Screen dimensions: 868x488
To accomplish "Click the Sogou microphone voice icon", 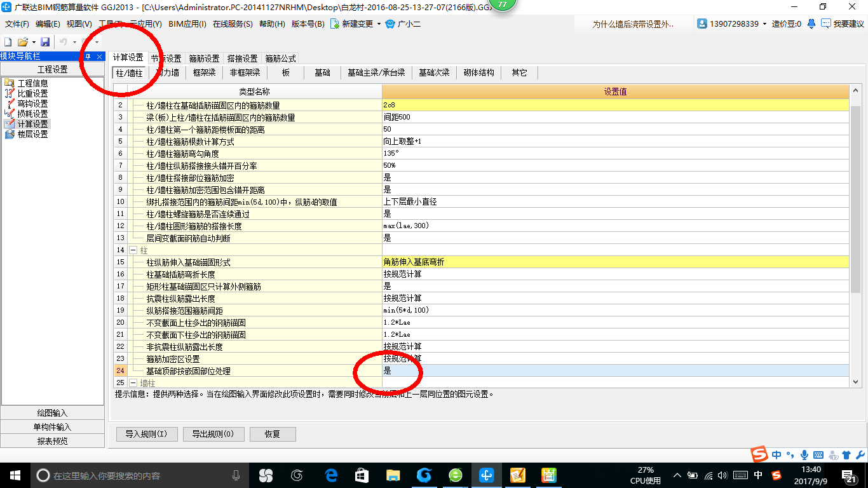I will (x=804, y=455).
